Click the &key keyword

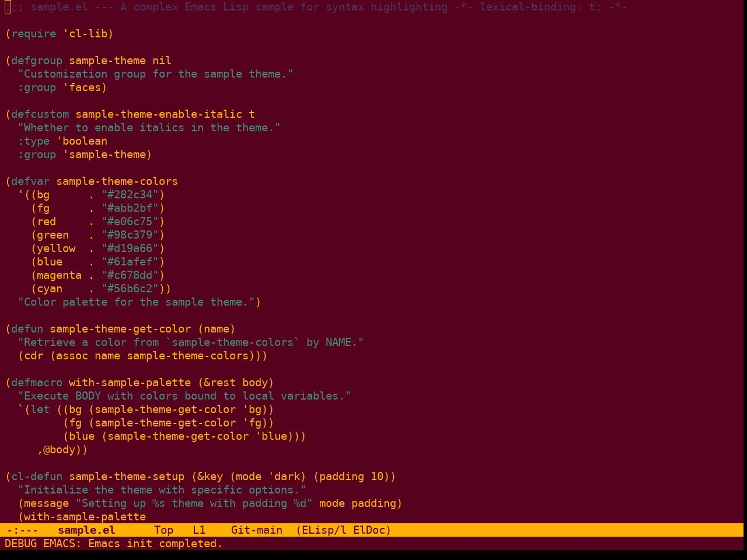(x=210, y=477)
